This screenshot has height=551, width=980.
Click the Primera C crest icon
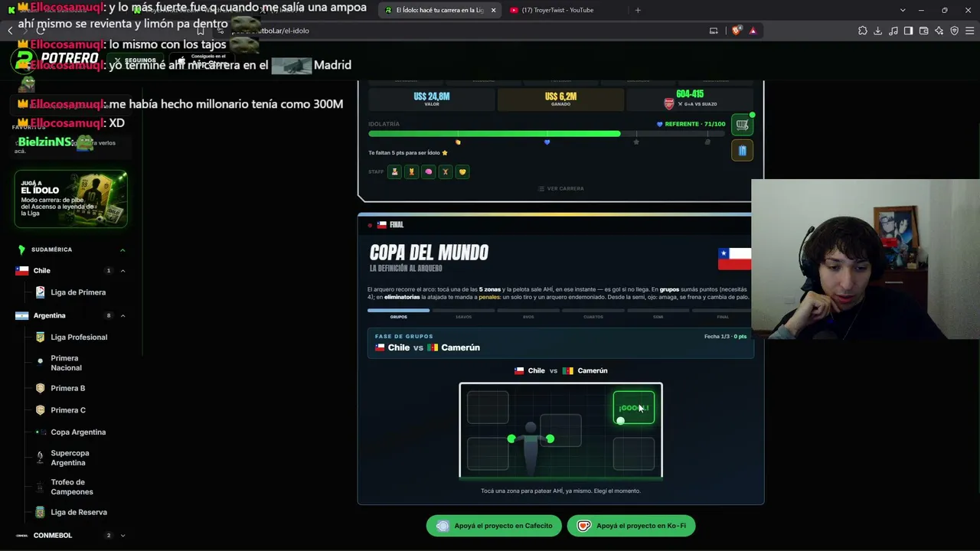click(40, 410)
